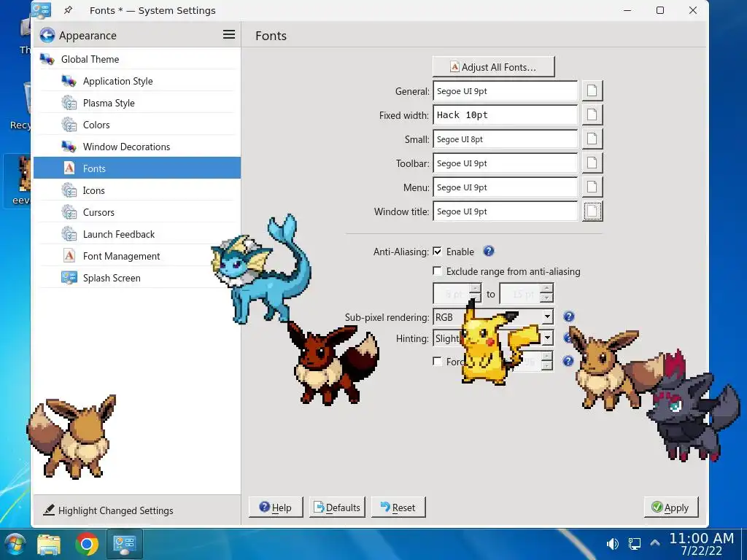Open Launch Feedback settings

click(x=136, y=234)
